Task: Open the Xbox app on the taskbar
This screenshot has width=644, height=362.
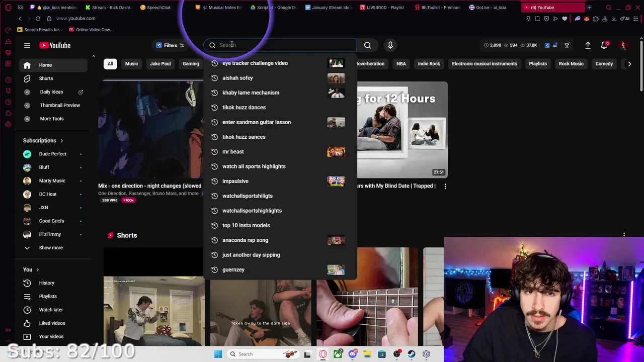Action: pos(338,354)
